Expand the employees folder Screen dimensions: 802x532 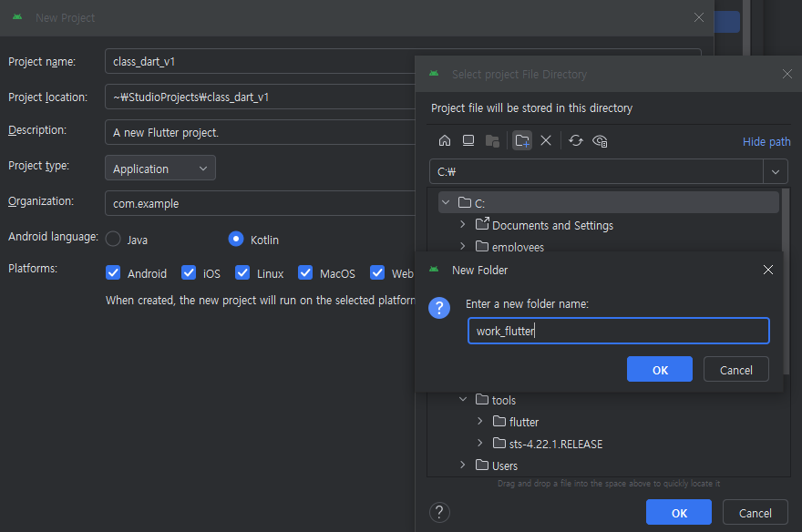462,246
